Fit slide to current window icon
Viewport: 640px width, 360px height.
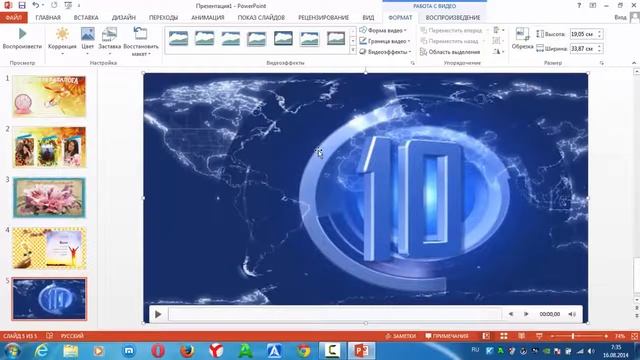point(635,336)
